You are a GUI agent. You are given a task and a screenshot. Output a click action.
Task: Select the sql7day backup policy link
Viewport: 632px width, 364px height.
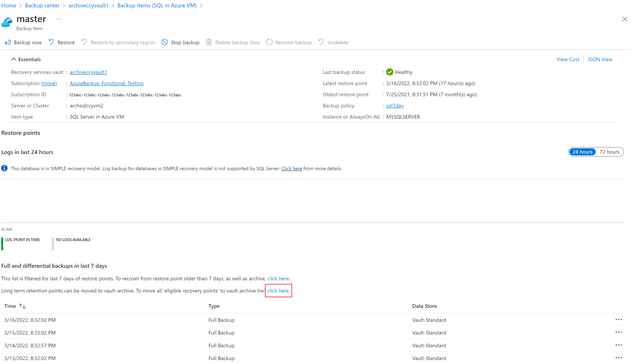click(395, 105)
